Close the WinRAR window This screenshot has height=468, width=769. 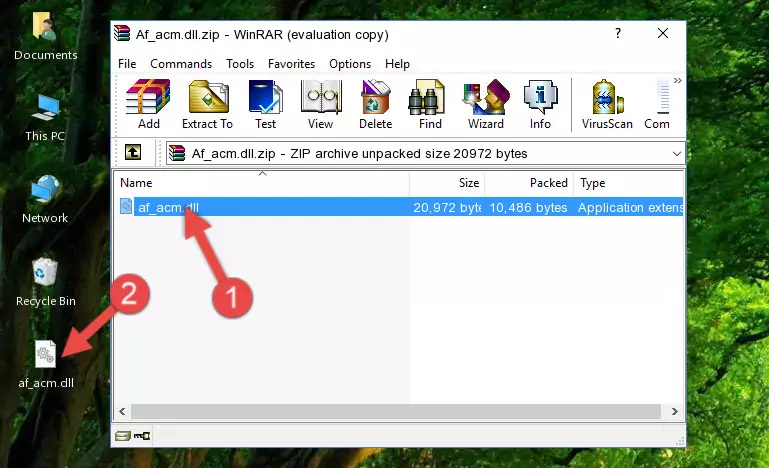(x=663, y=33)
